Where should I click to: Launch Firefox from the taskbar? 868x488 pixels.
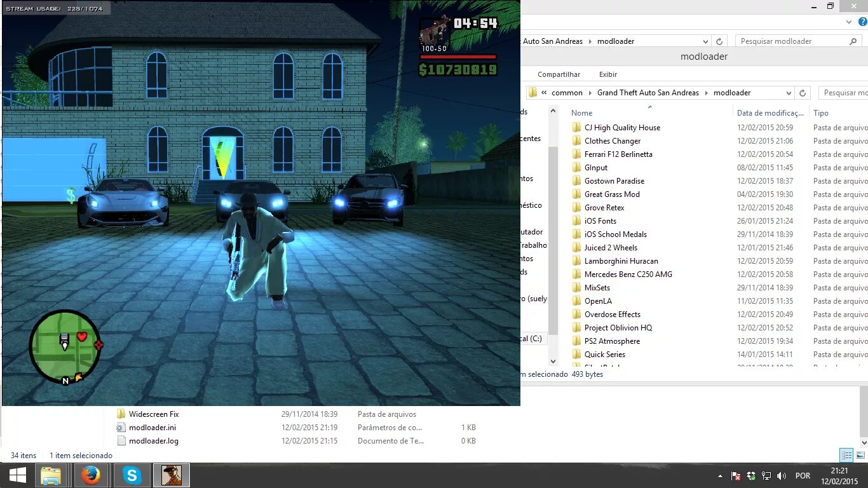[x=91, y=475]
